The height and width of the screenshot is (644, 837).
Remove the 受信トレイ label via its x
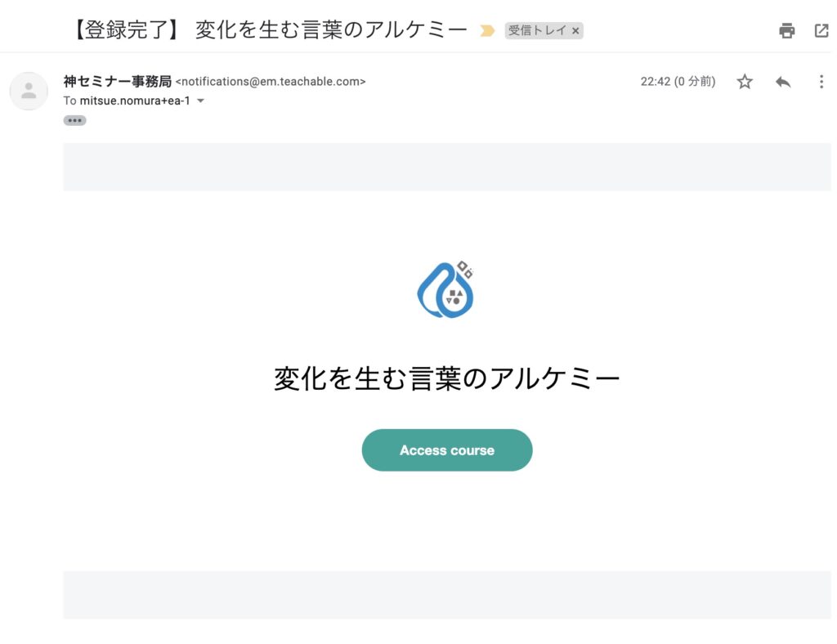tap(575, 31)
